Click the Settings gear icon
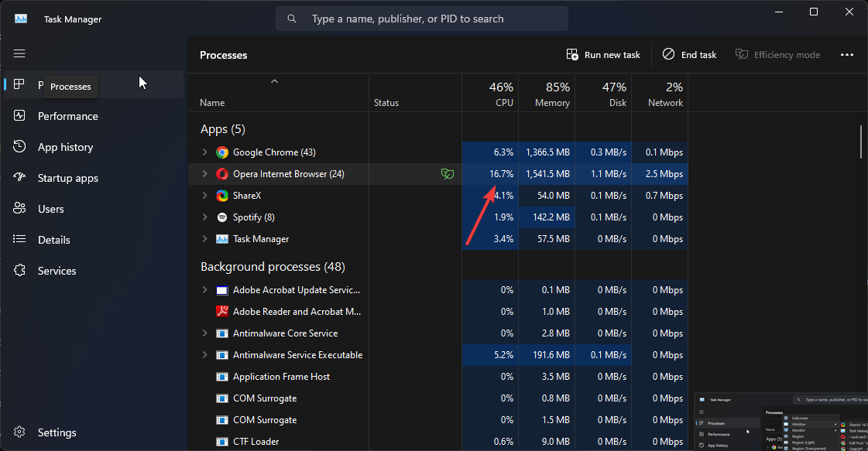868x451 pixels. [19, 432]
